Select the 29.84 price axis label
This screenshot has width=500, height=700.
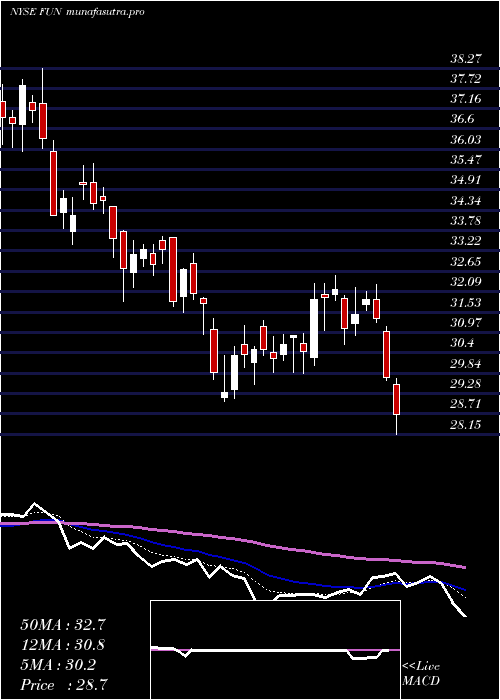tap(465, 364)
